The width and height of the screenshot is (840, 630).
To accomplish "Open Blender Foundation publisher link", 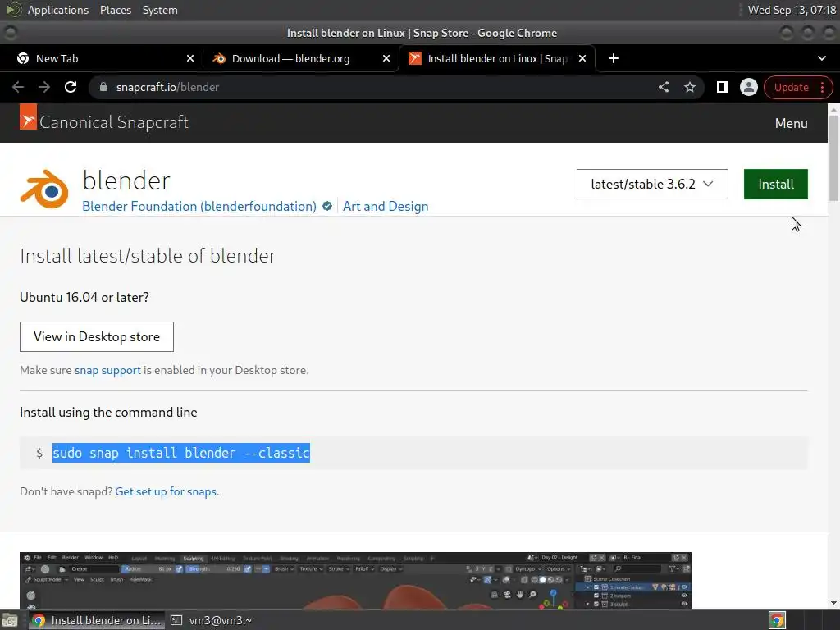I will [199, 206].
